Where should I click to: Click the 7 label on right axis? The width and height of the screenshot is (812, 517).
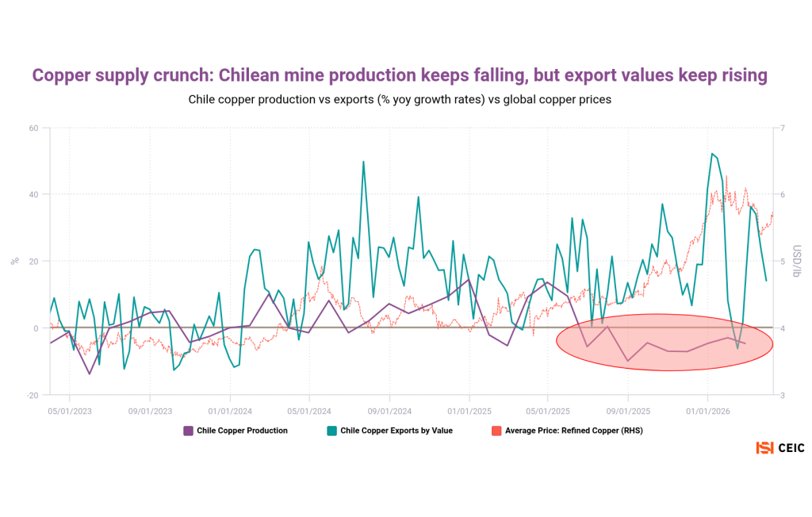click(782, 128)
